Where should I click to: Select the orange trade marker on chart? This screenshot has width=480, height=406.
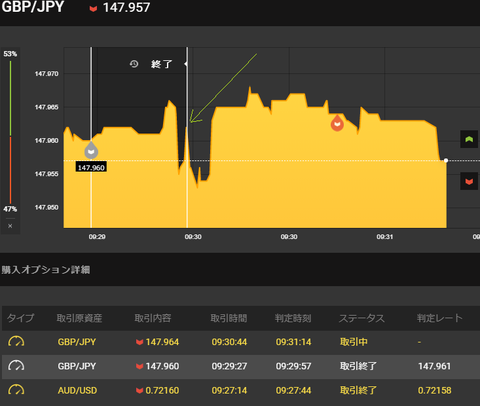point(337,123)
